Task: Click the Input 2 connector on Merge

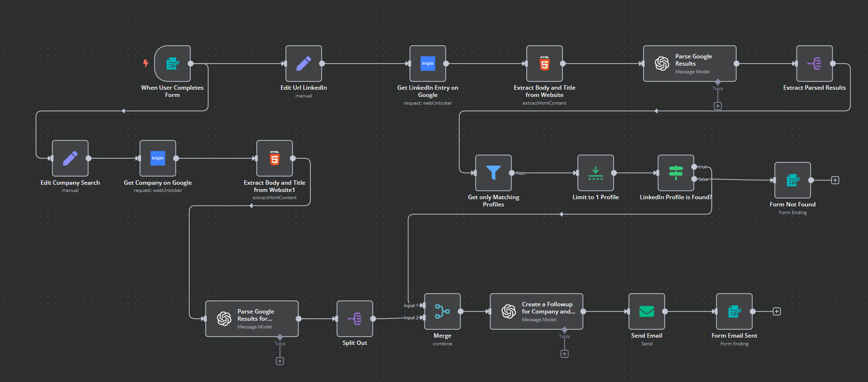Action: tap(422, 318)
